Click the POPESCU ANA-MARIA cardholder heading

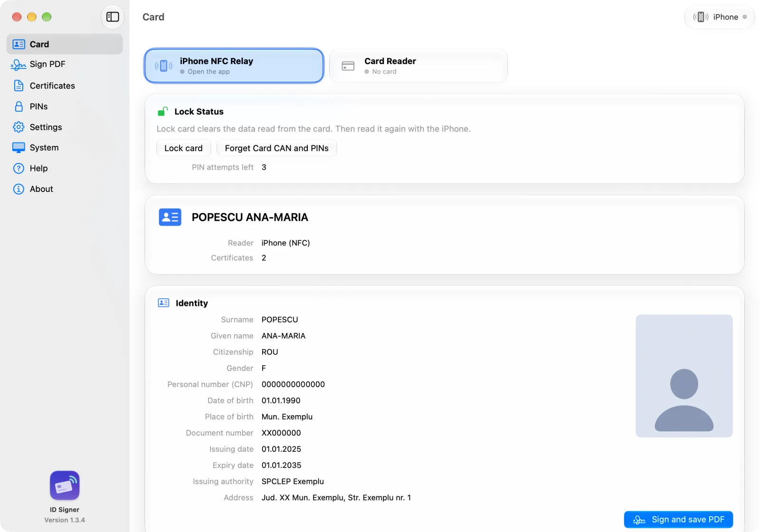tap(250, 218)
